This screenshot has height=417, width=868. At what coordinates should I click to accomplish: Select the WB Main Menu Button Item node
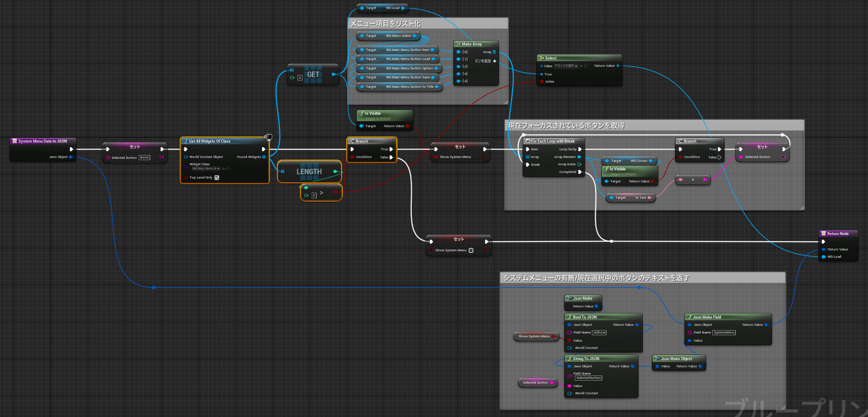[397, 50]
